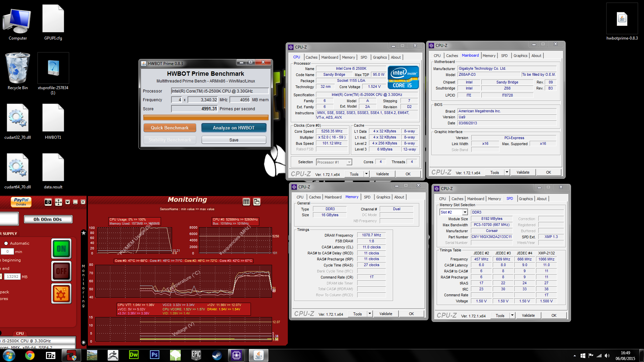Click the Monitoring table view icon
The image size is (644, 362).
(246, 202)
